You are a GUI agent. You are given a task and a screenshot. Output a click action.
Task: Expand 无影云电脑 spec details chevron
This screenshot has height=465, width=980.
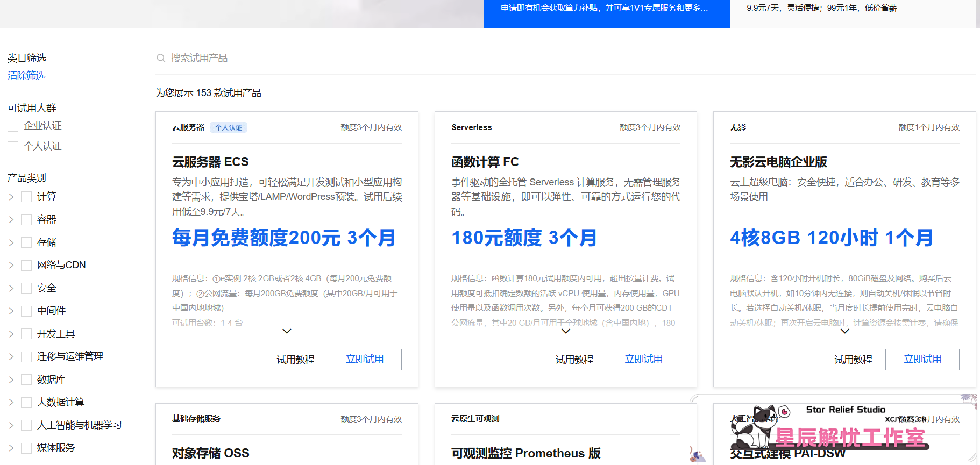844,331
